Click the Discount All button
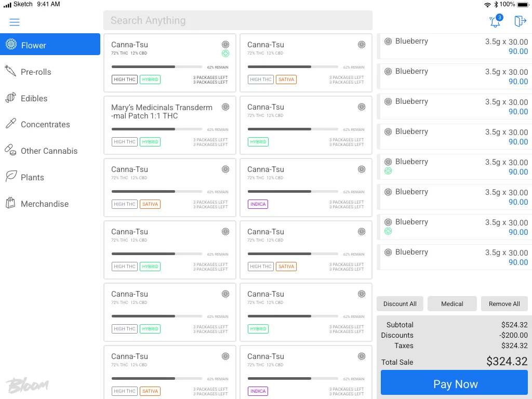532x399 pixels. coord(400,303)
